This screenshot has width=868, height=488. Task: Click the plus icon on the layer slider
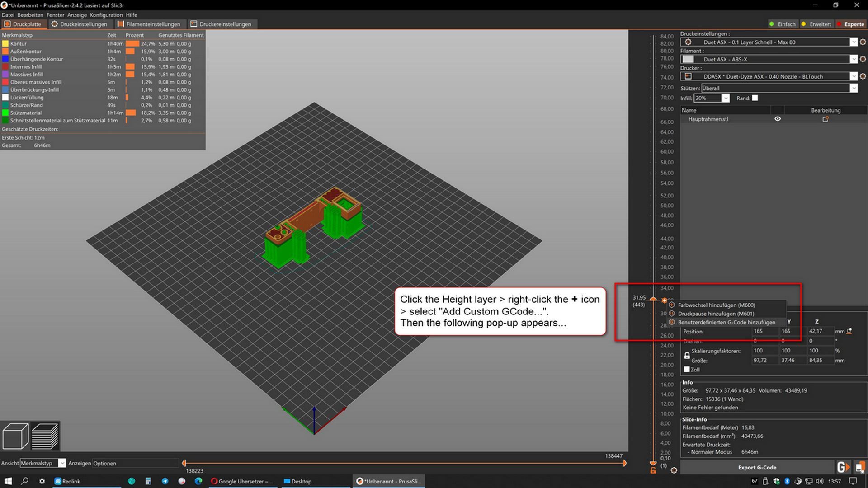664,300
